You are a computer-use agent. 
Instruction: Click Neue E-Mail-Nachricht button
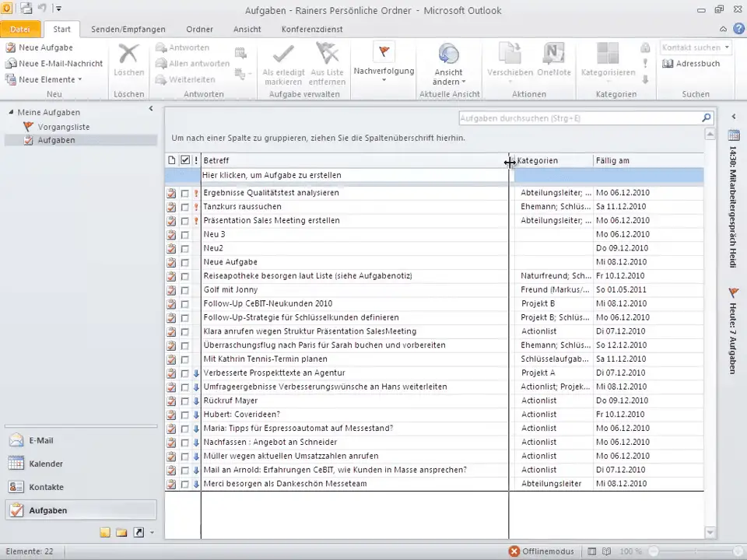(x=54, y=64)
